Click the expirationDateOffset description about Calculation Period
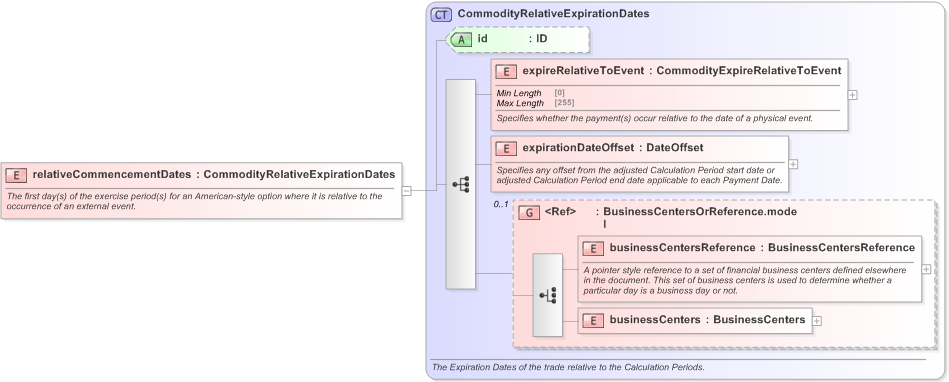The image size is (949, 382). coord(639,175)
